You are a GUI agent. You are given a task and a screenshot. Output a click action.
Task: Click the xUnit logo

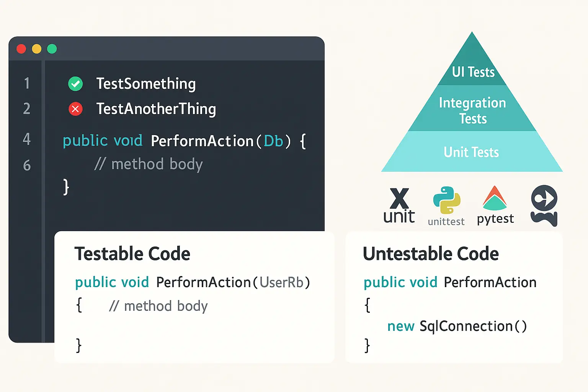tap(399, 205)
